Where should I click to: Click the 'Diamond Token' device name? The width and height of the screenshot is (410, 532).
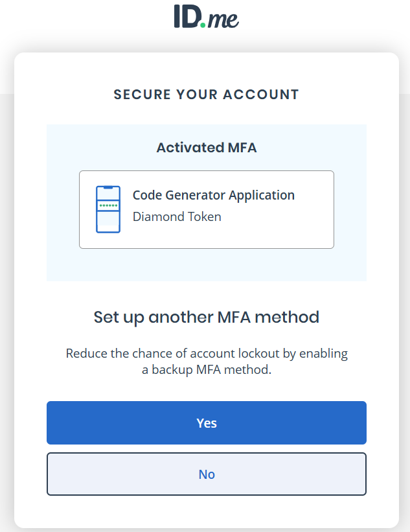coord(177,217)
